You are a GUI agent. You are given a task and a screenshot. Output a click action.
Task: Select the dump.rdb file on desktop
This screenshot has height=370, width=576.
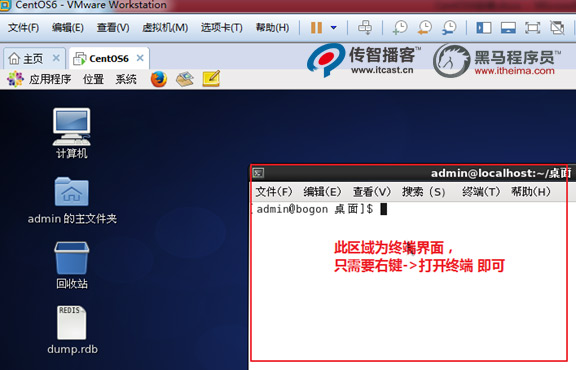click(x=72, y=330)
